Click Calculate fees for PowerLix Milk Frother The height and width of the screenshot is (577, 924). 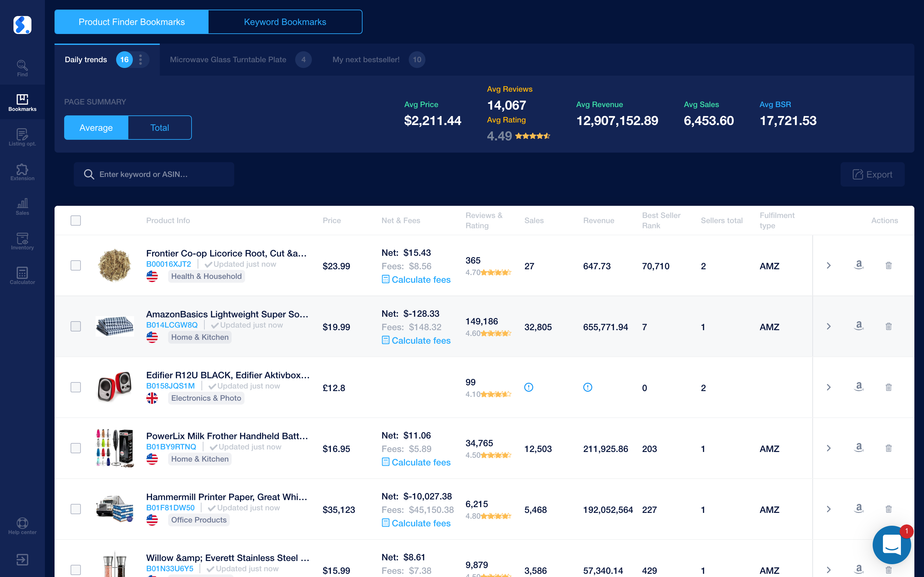click(x=416, y=462)
